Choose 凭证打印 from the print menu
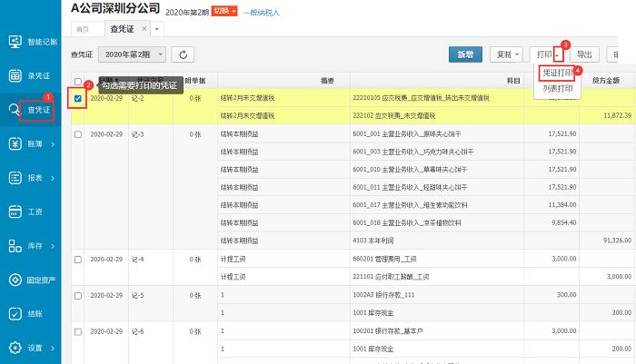This screenshot has height=364, width=636. click(x=557, y=73)
